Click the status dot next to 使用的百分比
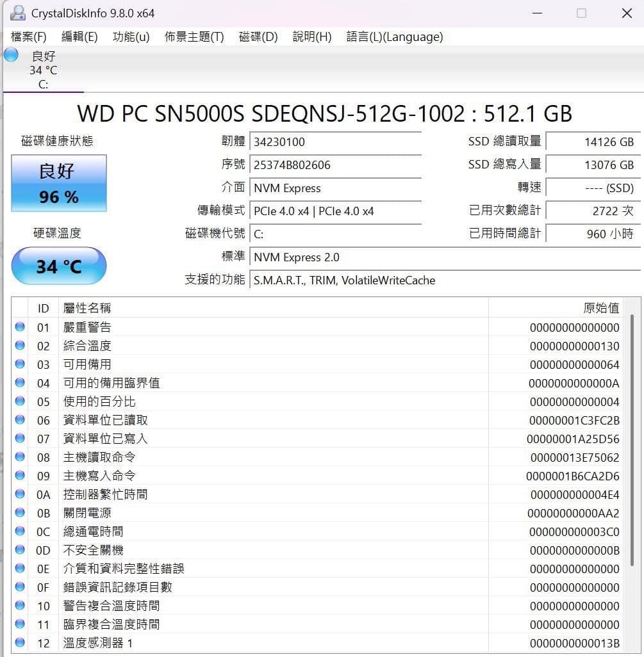Viewport: 644px width, 657px height. coord(20,401)
